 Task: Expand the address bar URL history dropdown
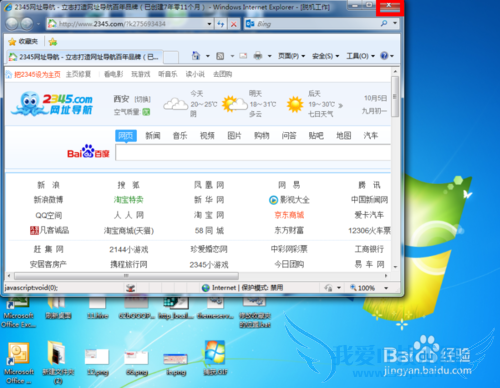click(x=209, y=24)
